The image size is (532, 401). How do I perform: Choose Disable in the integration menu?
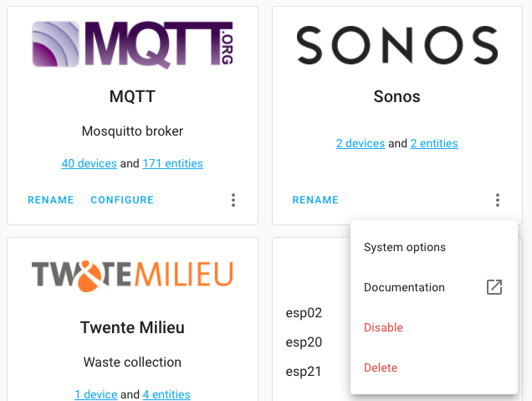[x=383, y=327]
